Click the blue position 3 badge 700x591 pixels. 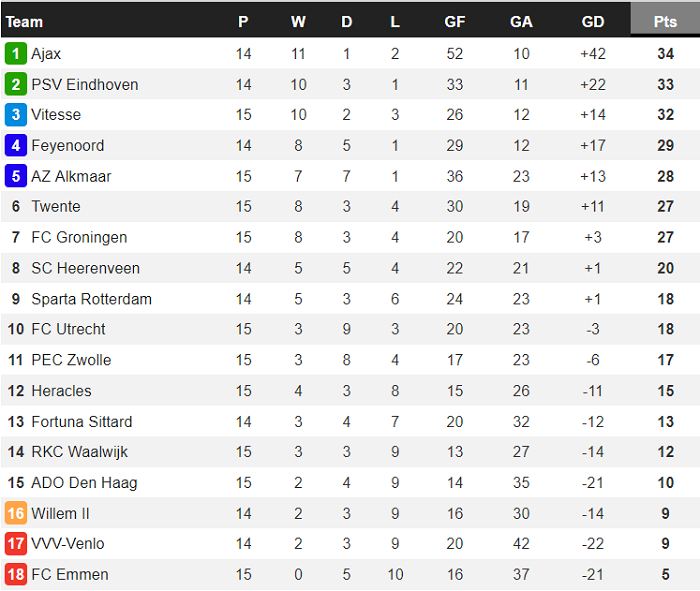(x=15, y=115)
